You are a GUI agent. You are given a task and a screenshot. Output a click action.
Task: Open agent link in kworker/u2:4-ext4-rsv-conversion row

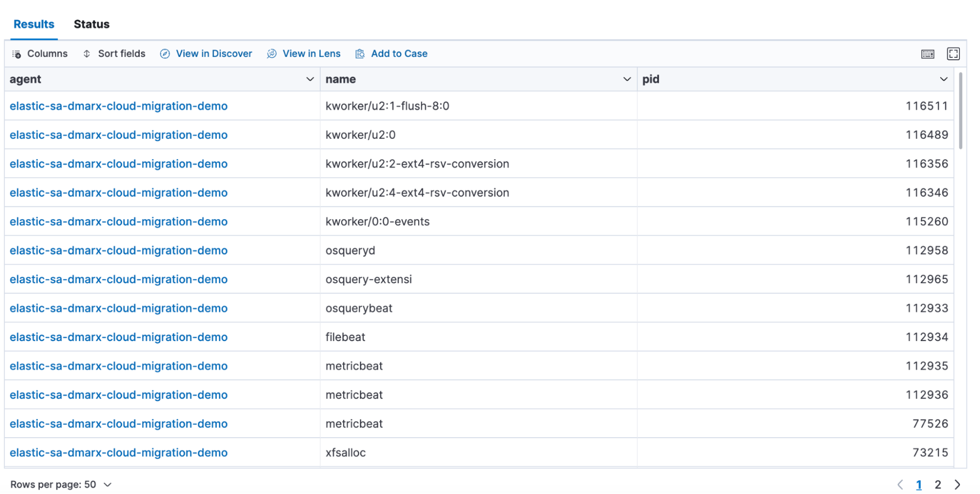119,193
